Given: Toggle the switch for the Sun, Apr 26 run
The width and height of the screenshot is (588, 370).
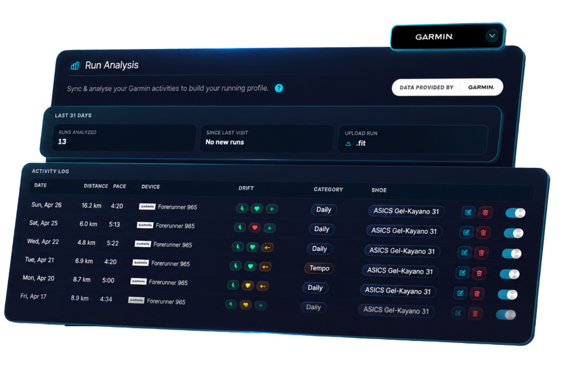Looking at the screenshot, I should coord(515,213).
